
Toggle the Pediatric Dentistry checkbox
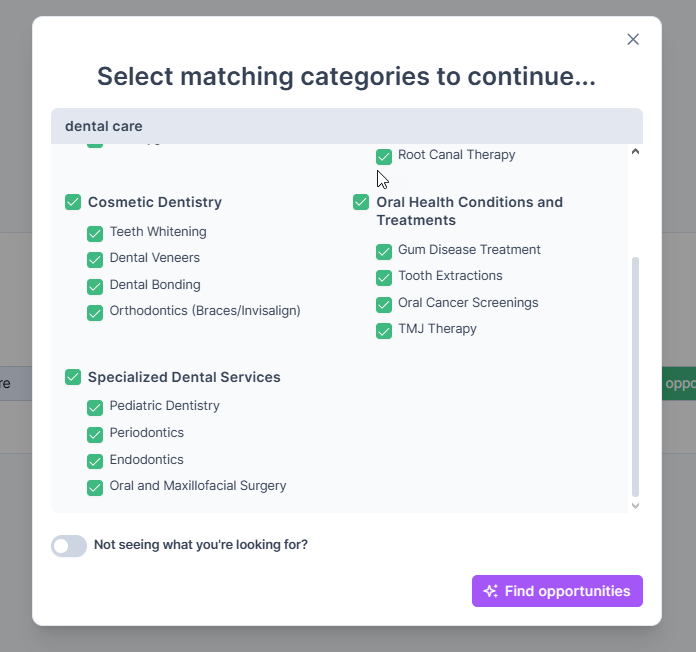[x=95, y=407]
